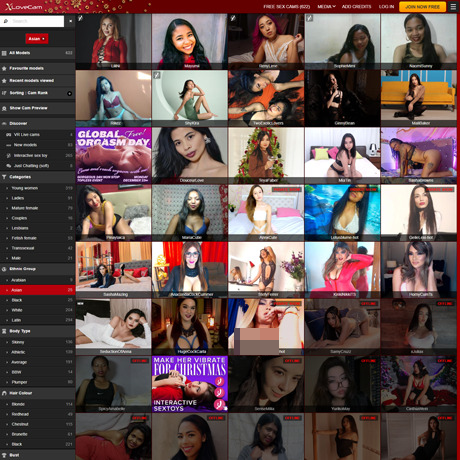Select VR Live cams filter
460x460 pixels.
[x=37, y=135]
